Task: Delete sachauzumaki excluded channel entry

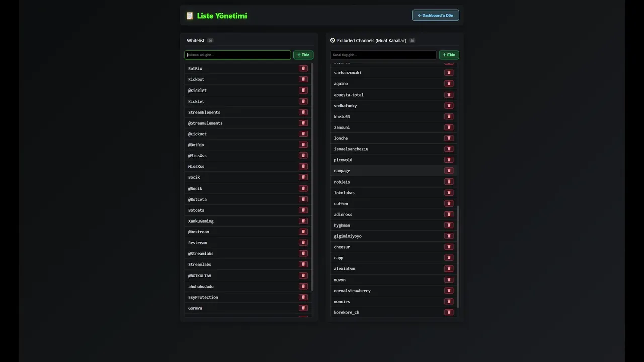Action: [449, 73]
